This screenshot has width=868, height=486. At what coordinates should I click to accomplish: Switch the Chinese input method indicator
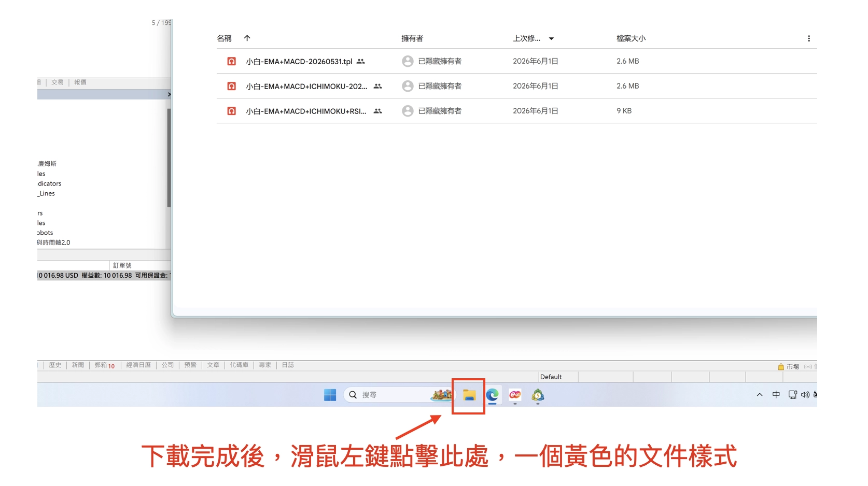(776, 395)
